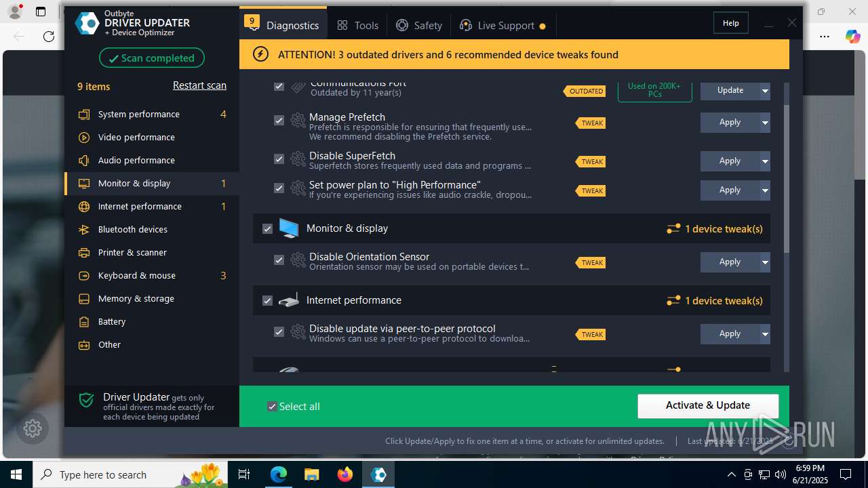Viewport: 868px width, 488px height.
Task: Switch to the Safety tab
Action: [419, 25]
